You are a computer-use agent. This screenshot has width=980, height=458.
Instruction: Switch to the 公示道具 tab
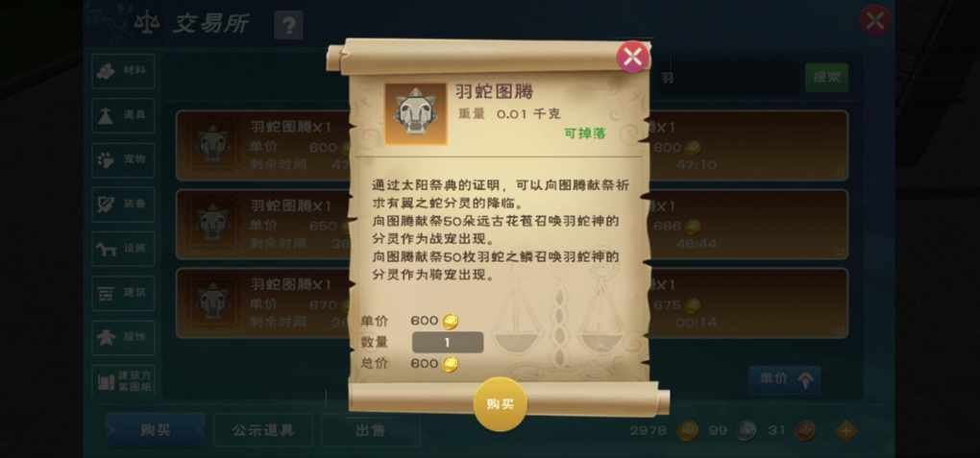tap(263, 430)
